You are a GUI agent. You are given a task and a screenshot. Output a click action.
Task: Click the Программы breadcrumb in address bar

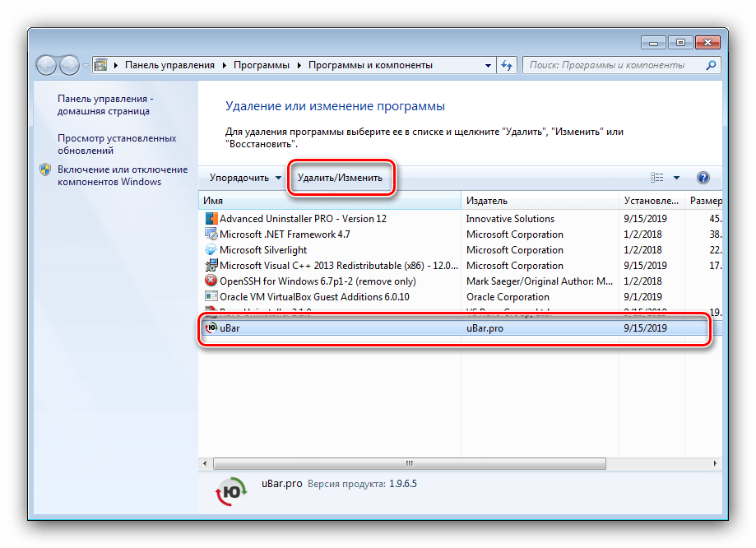[x=261, y=65]
